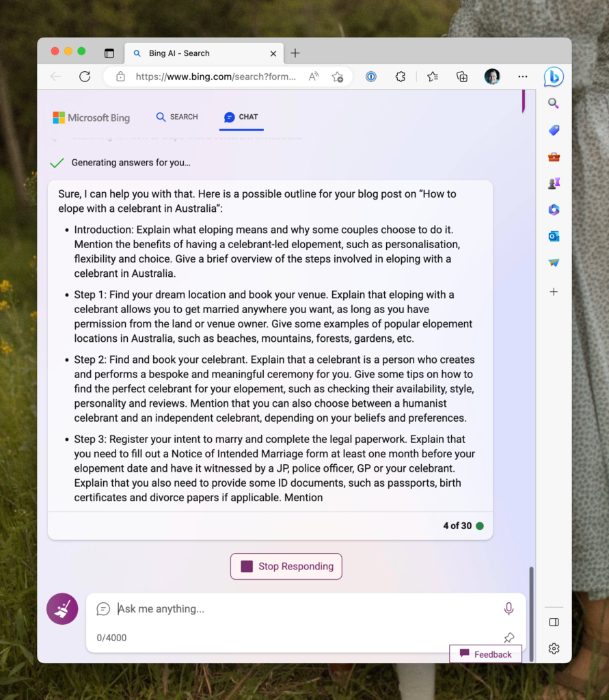This screenshot has width=609, height=700.
Task: Click the microphone voice input icon
Action: (509, 608)
